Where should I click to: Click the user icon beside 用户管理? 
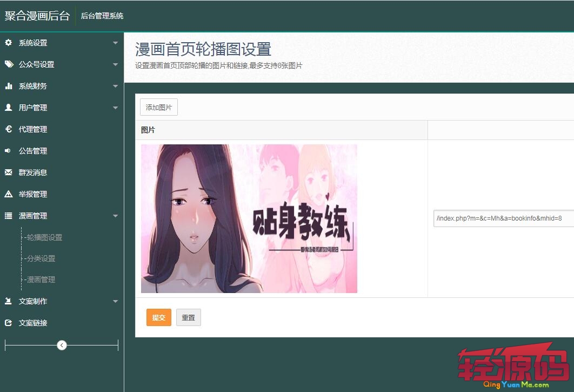[x=9, y=108]
